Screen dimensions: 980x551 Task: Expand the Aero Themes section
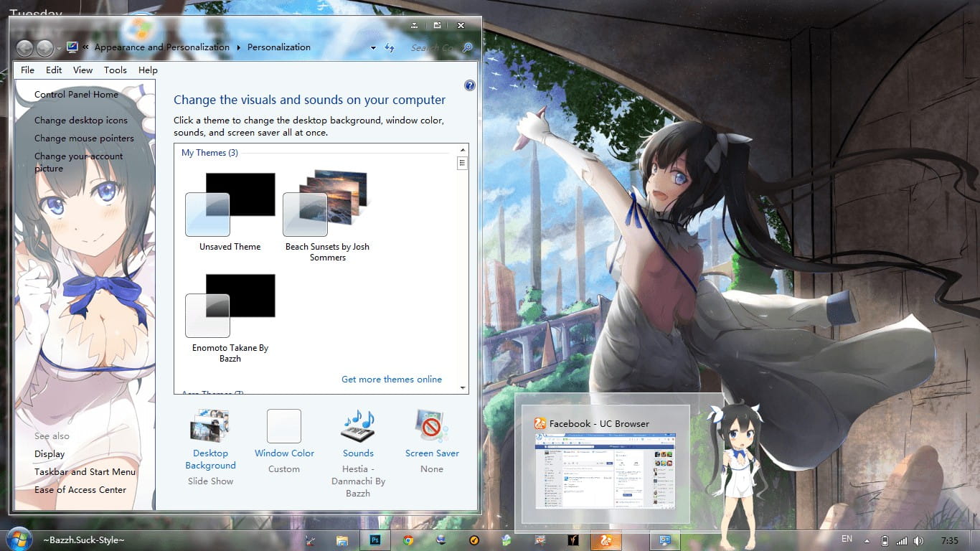coord(210,393)
